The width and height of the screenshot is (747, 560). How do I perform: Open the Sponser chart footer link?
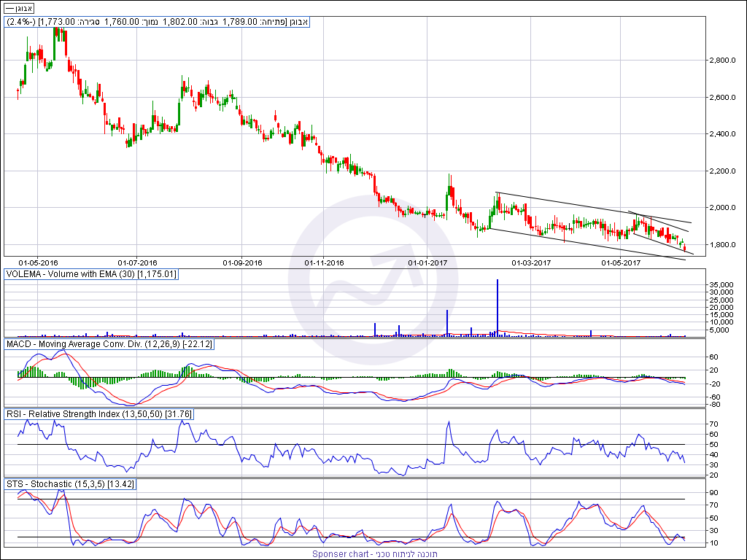point(375,554)
